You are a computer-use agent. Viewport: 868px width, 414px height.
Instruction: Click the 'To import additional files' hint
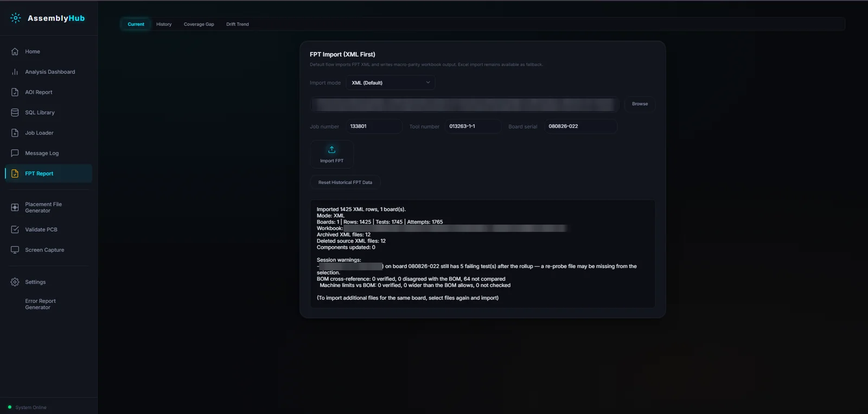point(407,298)
